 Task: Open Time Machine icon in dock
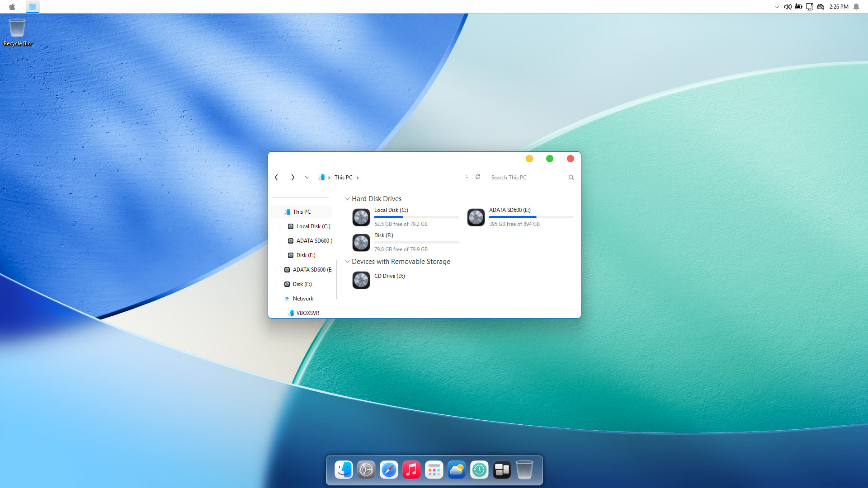pyautogui.click(x=479, y=470)
